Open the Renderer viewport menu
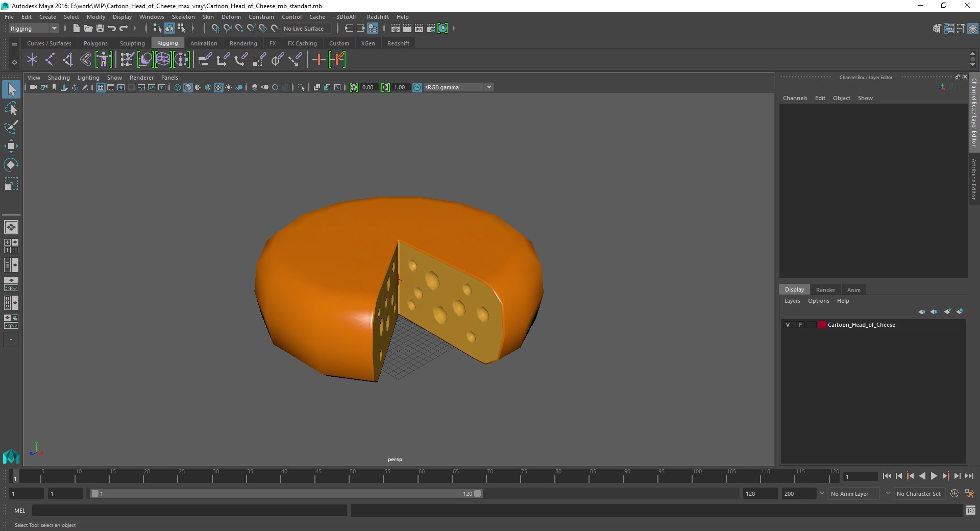 pos(141,78)
